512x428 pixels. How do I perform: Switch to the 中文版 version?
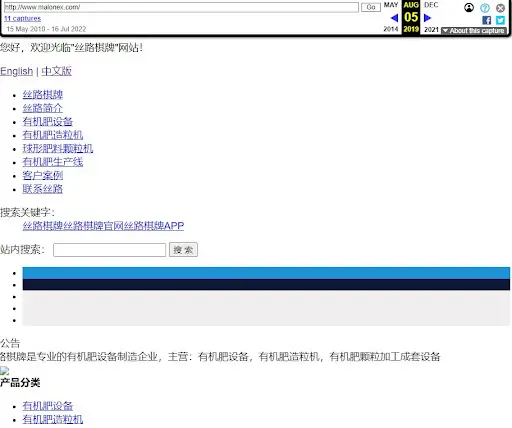tap(56, 71)
